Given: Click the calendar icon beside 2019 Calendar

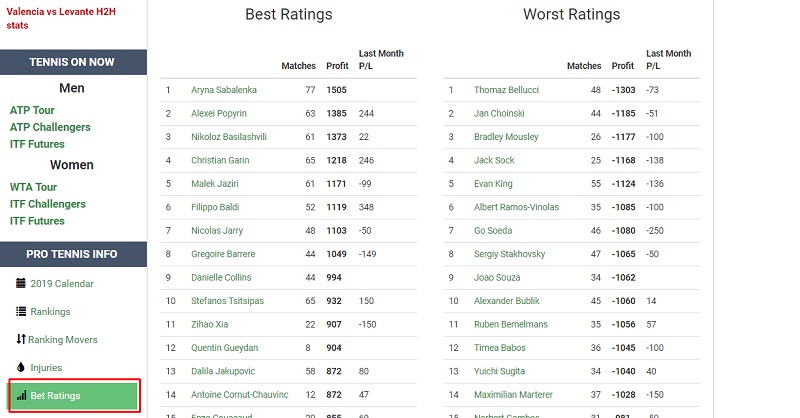Looking at the screenshot, I should coord(21,283).
